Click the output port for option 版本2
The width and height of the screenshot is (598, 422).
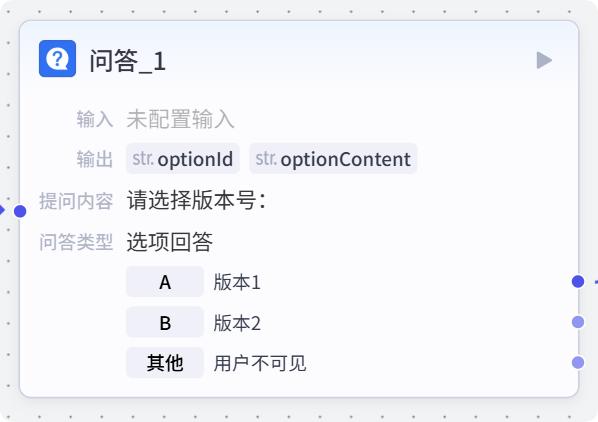[578, 322]
